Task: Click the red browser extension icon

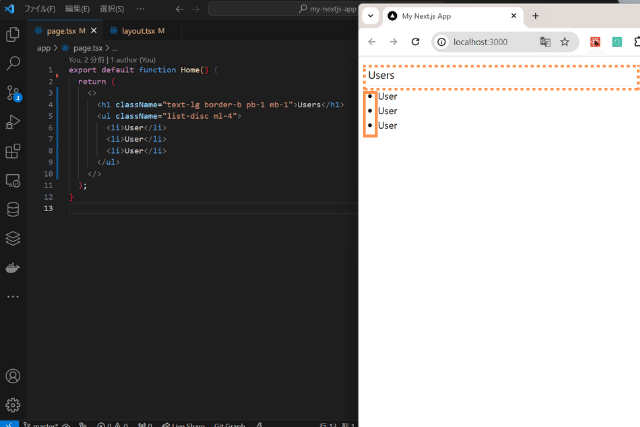Action: [595, 42]
